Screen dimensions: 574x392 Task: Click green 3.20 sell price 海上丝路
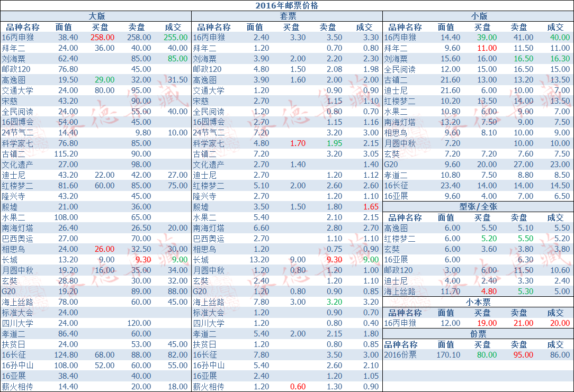(x=335, y=302)
